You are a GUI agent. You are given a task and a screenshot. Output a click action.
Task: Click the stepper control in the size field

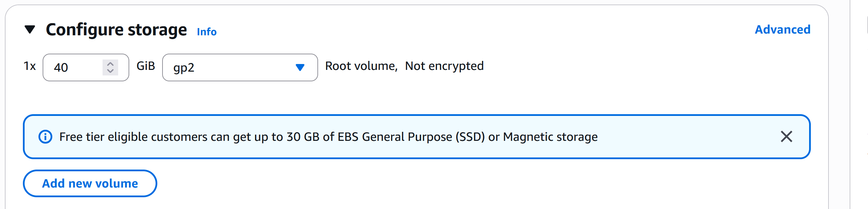110,67
